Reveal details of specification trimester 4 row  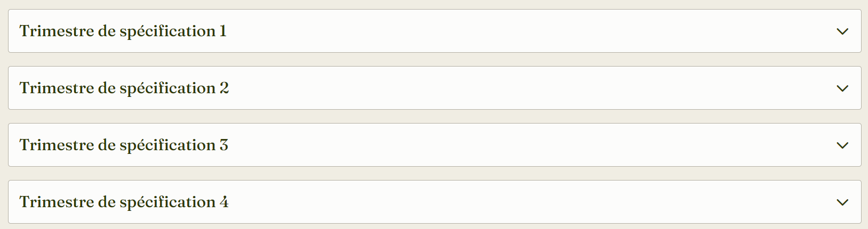point(435,202)
